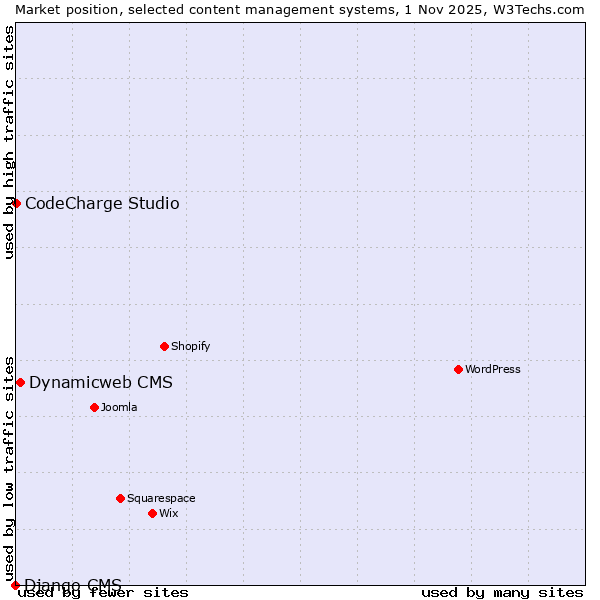Screen dimensions: 600x600
Task: Click the red diamond next to WordPress
Action: point(458,369)
